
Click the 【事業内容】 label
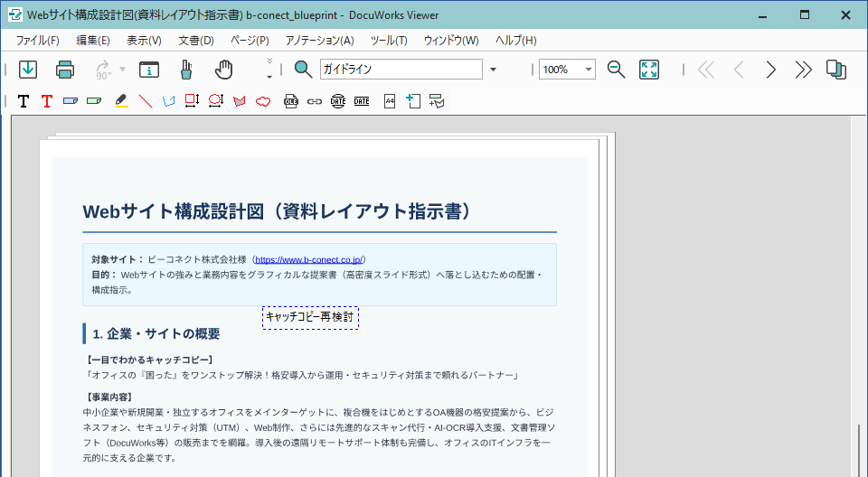(109, 397)
